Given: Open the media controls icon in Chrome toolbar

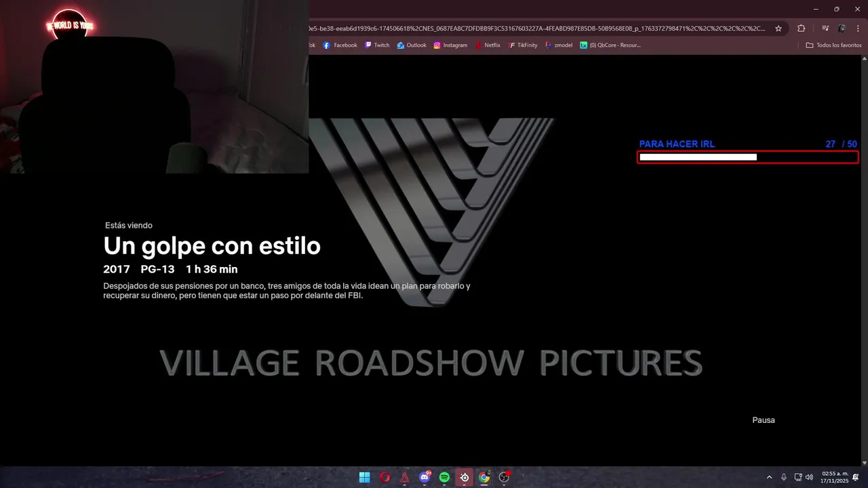Looking at the screenshot, I should (825, 28).
